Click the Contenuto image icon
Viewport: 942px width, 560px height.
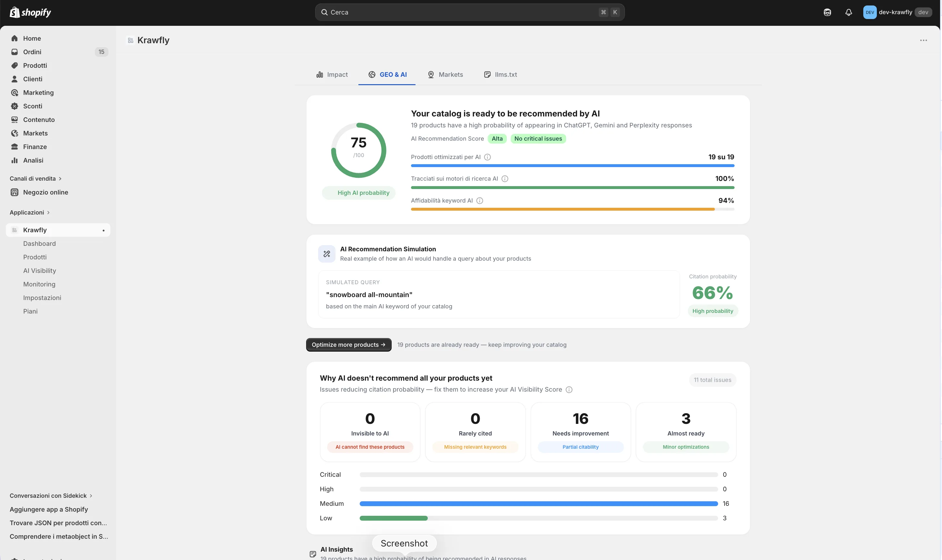point(14,120)
